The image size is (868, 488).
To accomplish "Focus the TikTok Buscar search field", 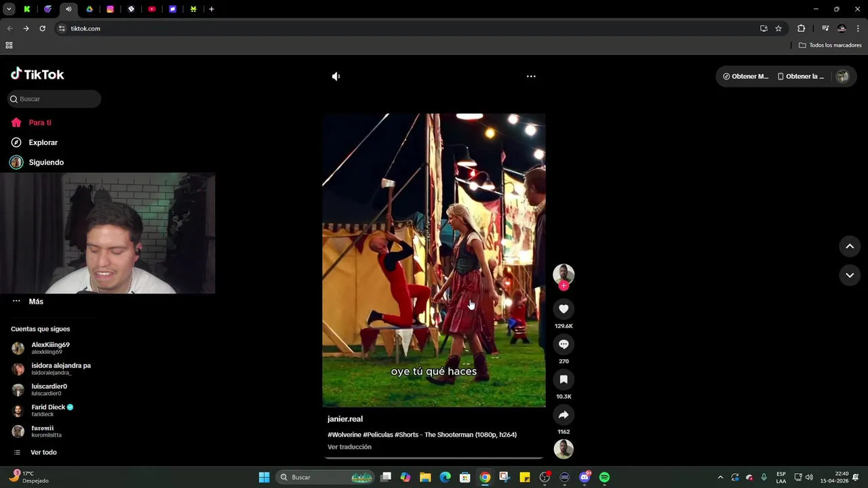I will click(54, 99).
